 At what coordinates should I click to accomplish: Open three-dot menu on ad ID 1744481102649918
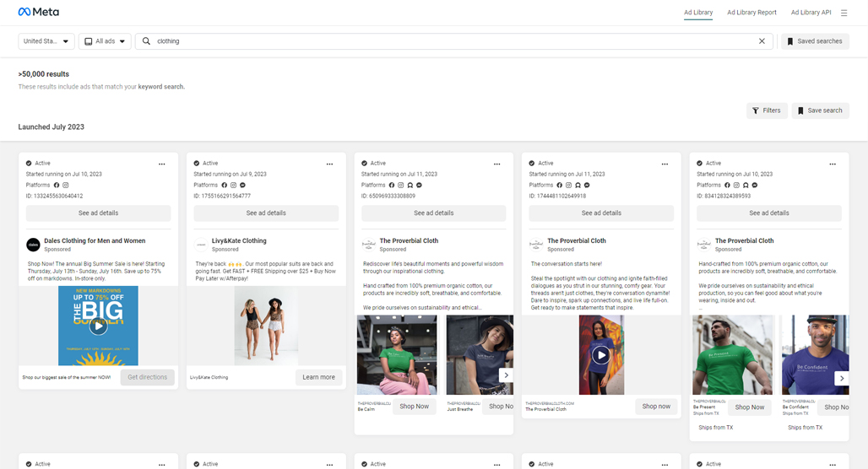tap(665, 164)
